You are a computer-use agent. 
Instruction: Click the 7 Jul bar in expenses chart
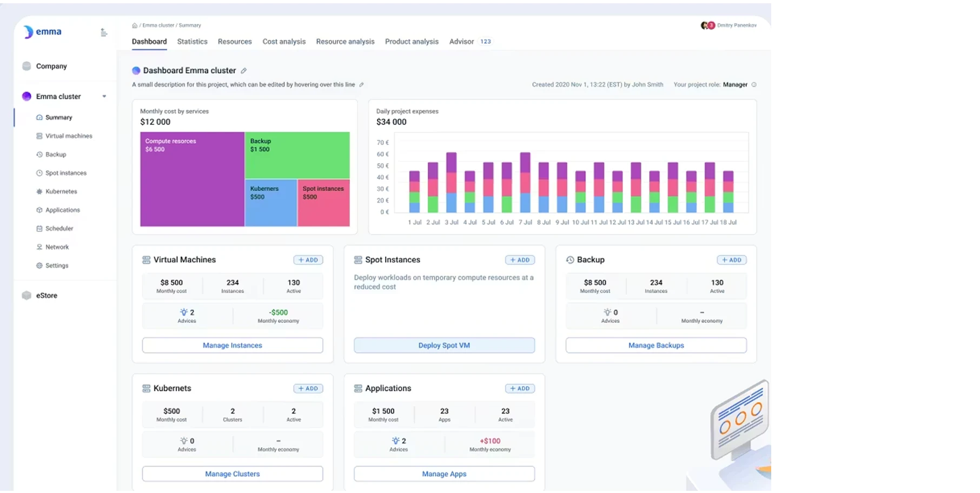(525, 182)
